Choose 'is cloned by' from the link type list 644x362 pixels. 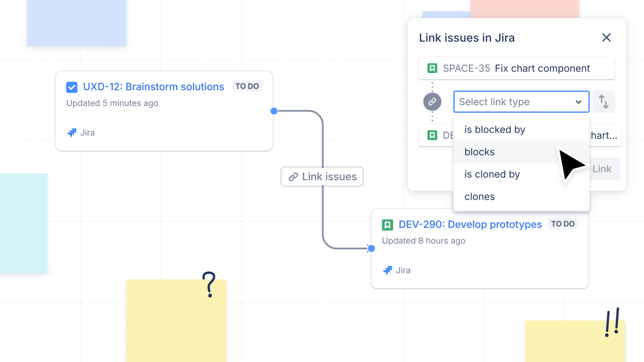pos(492,174)
